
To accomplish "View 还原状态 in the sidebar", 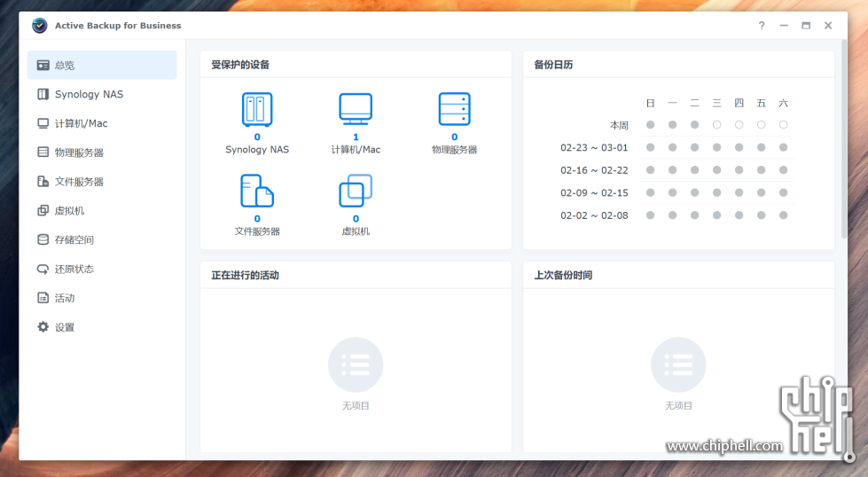I will (102, 269).
